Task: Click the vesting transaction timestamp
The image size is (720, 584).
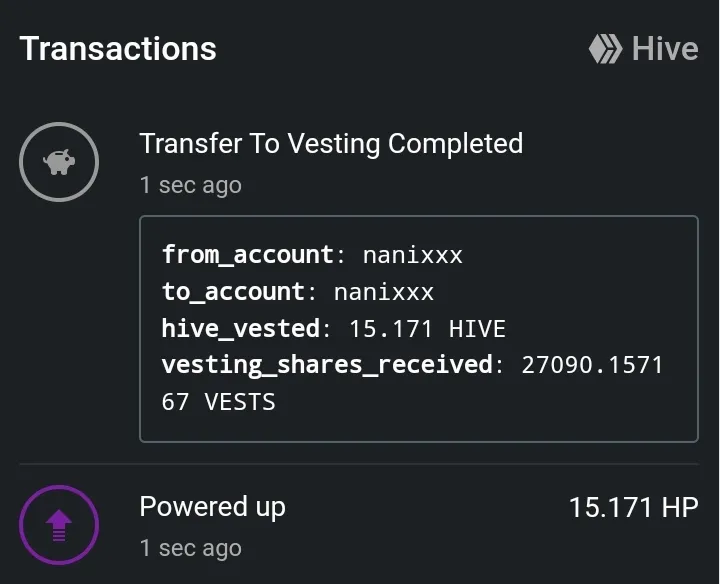Action: pyautogui.click(x=191, y=185)
